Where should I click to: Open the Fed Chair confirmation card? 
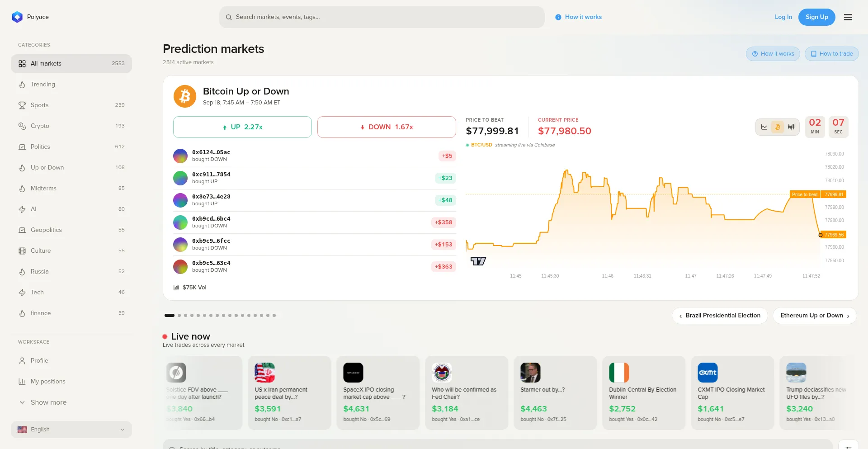[467, 392]
